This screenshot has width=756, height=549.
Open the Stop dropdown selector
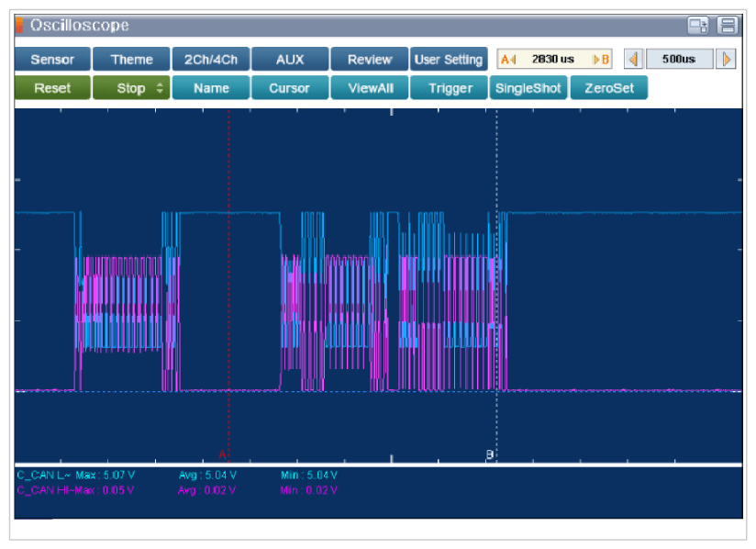(131, 88)
